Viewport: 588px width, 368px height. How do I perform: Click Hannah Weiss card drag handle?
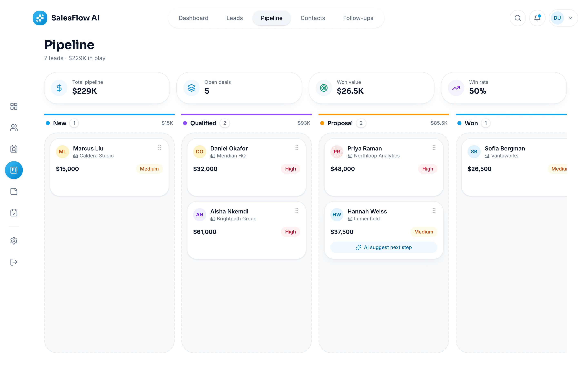[434, 211]
